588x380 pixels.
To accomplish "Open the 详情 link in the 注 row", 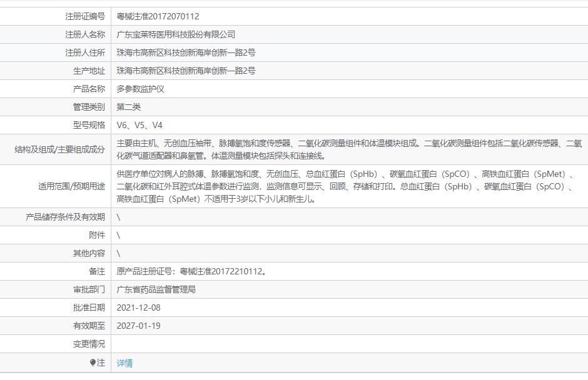I will coord(124,362).
